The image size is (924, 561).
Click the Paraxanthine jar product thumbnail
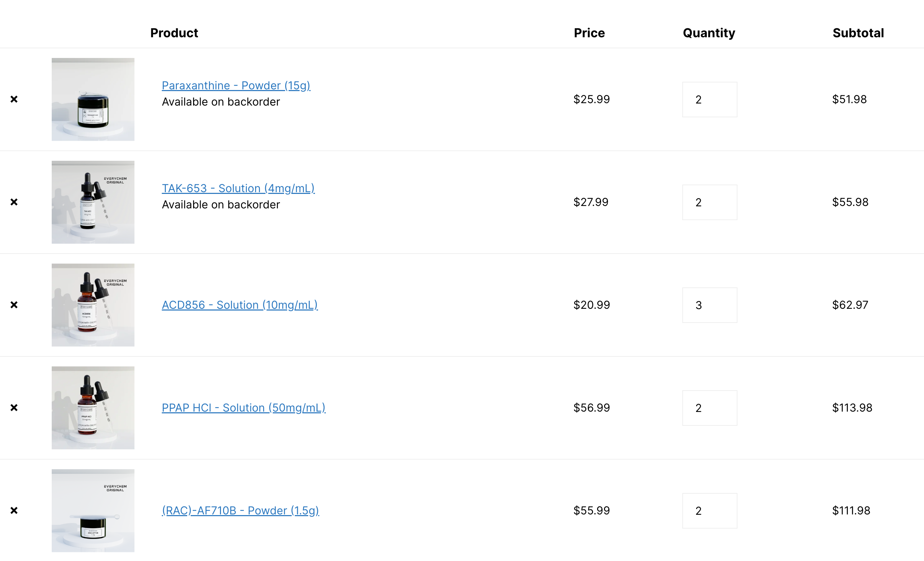click(93, 99)
